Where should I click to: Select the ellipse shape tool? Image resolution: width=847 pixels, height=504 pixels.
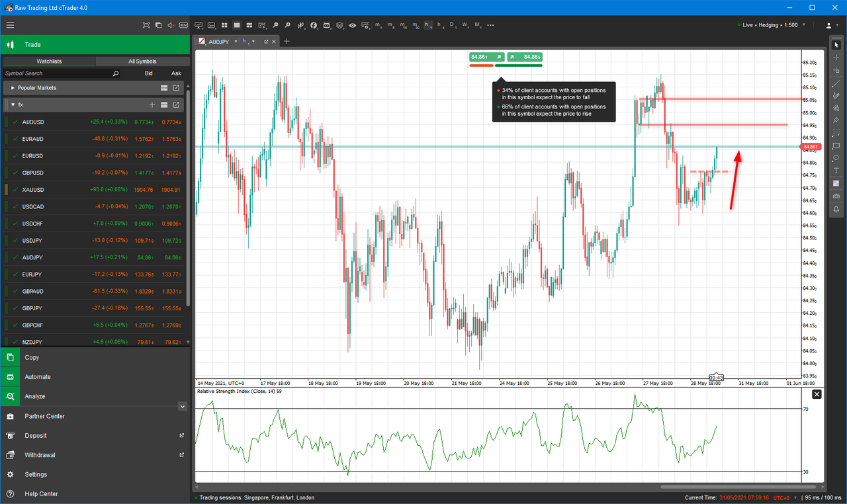point(836,158)
